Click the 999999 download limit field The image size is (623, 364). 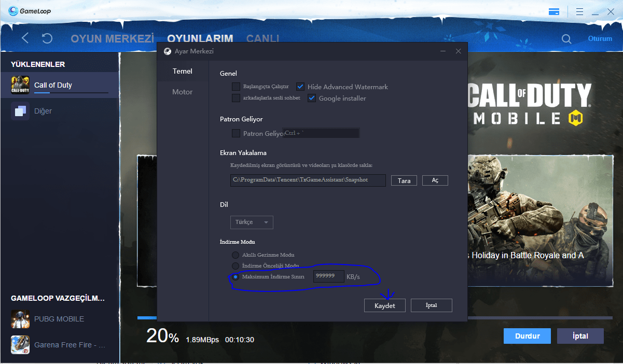329,276
